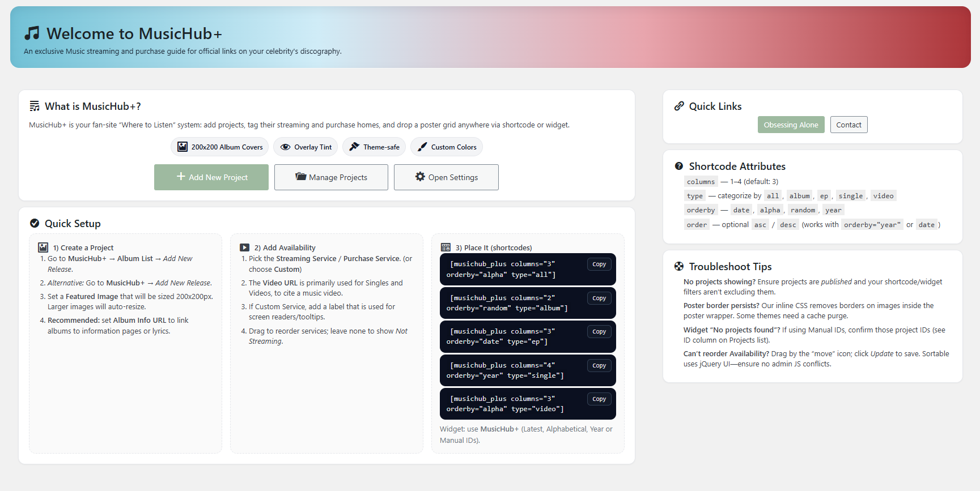This screenshot has height=491, width=980.
Task: Copy the type="video" shortcode
Action: (599, 399)
